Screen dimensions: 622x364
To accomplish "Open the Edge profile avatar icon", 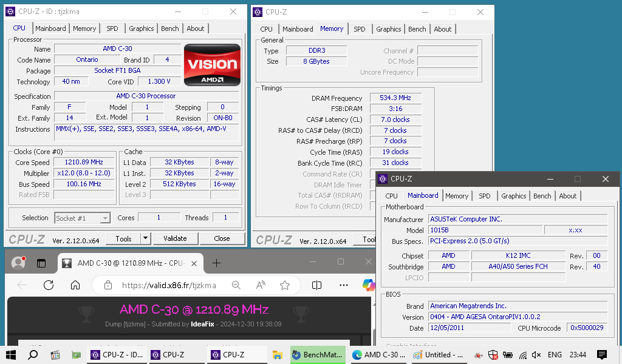I will [18, 263].
